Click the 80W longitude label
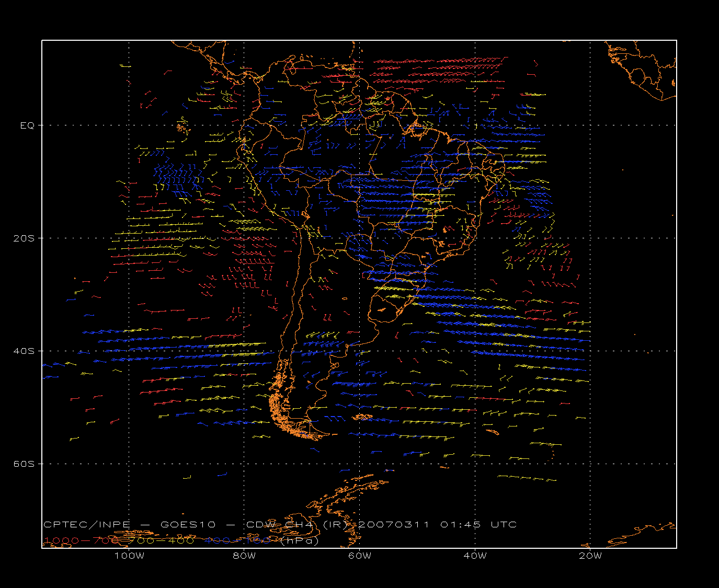 point(245,556)
